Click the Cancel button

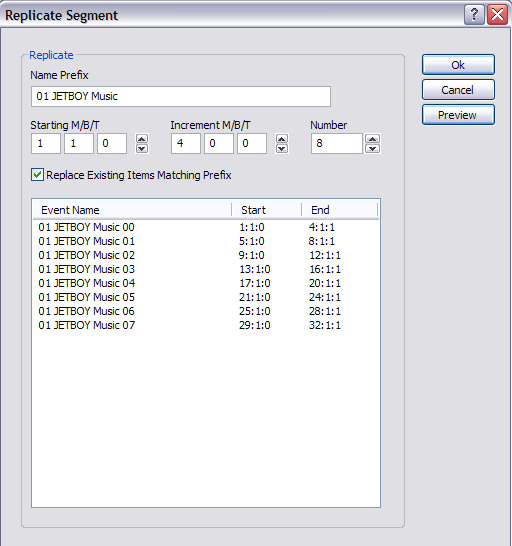click(x=458, y=90)
